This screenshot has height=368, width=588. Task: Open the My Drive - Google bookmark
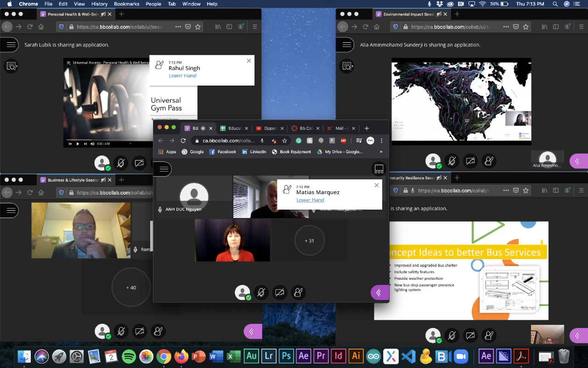(339, 152)
